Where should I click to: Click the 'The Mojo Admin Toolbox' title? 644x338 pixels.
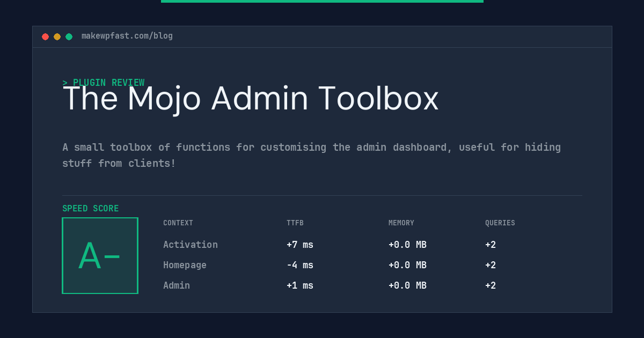coord(251,99)
